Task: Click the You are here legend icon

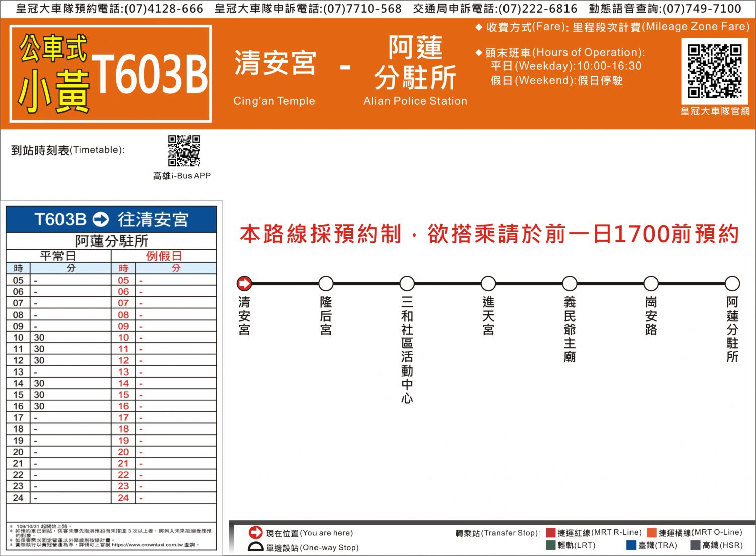Action: point(256,532)
